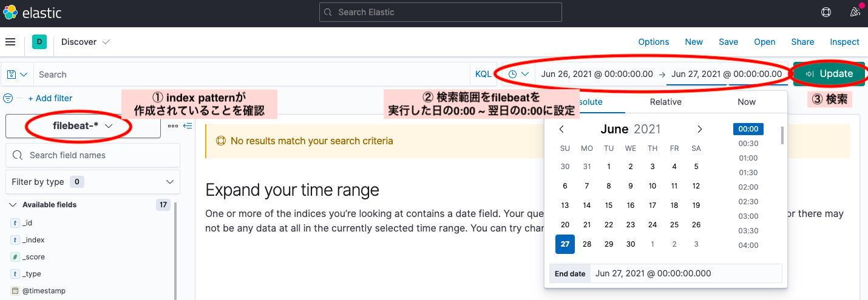Select June 27 in the calendar
This screenshot has height=300, width=868.
click(x=565, y=244)
